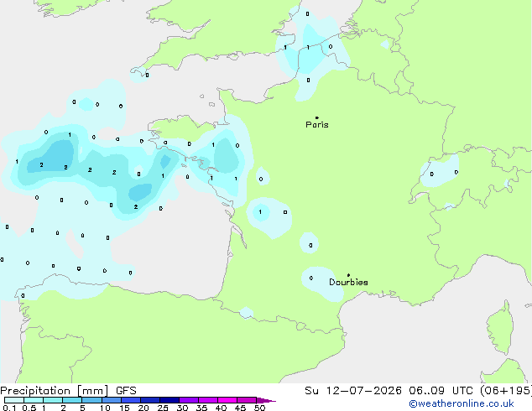Screen dimensions: 532x411
Task: Click the Paris location dot
Action: tap(317, 117)
